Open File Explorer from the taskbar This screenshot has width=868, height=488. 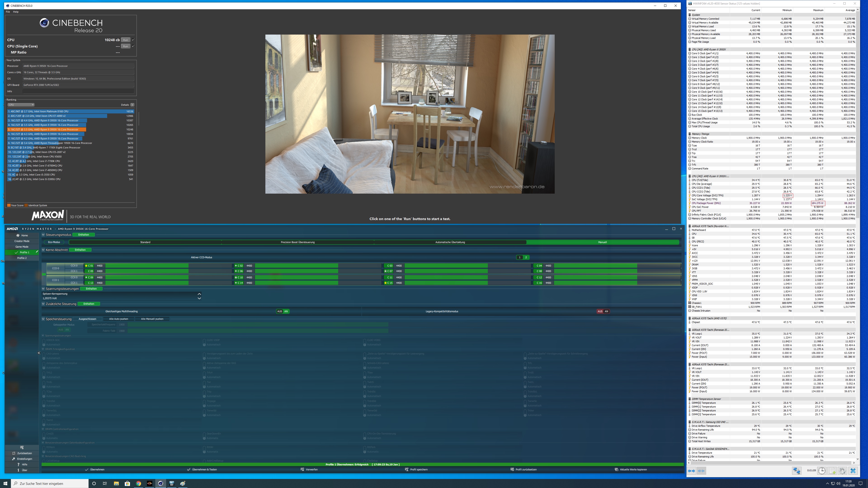point(116,483)
